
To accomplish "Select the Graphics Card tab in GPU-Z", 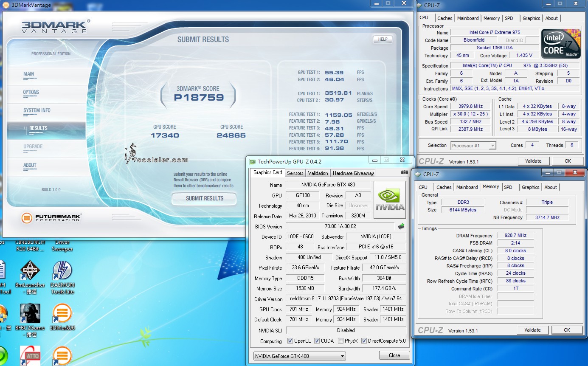I will pyautogui.click(x=268, y=172).
